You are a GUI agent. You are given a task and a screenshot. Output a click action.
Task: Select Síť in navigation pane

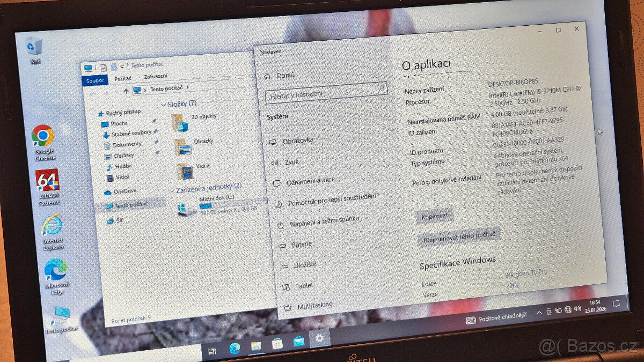point(119,220)
